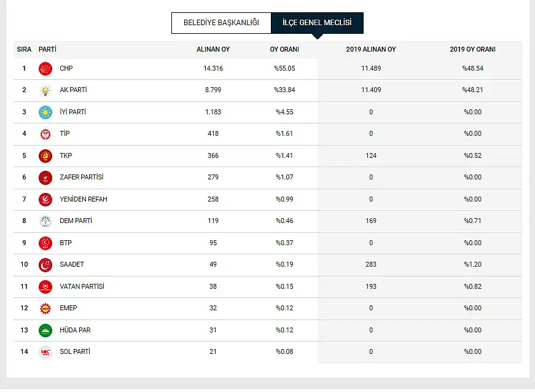Screen dimensions: 535x392
Task: Select the TİP party name
Action: coord(64,133)
